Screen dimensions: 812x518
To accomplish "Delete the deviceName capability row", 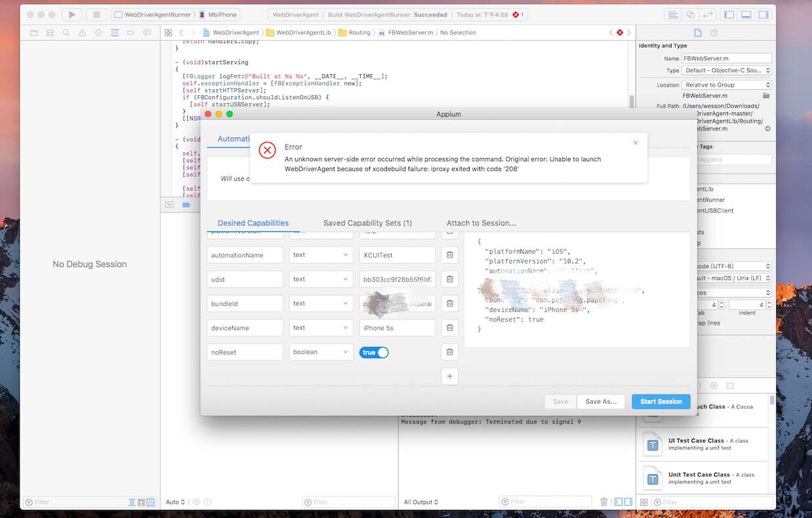I will click(449, 328).
